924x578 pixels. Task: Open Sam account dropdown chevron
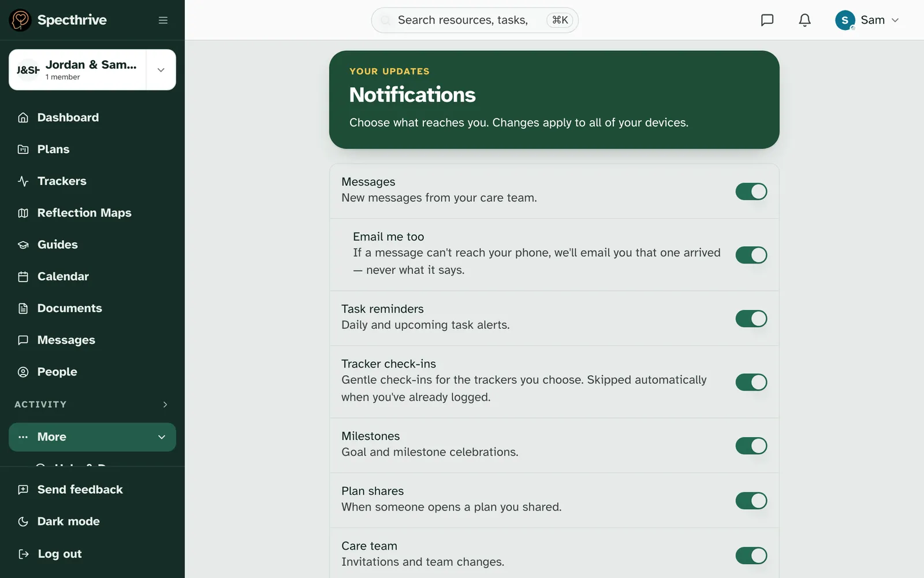(895, 20)
